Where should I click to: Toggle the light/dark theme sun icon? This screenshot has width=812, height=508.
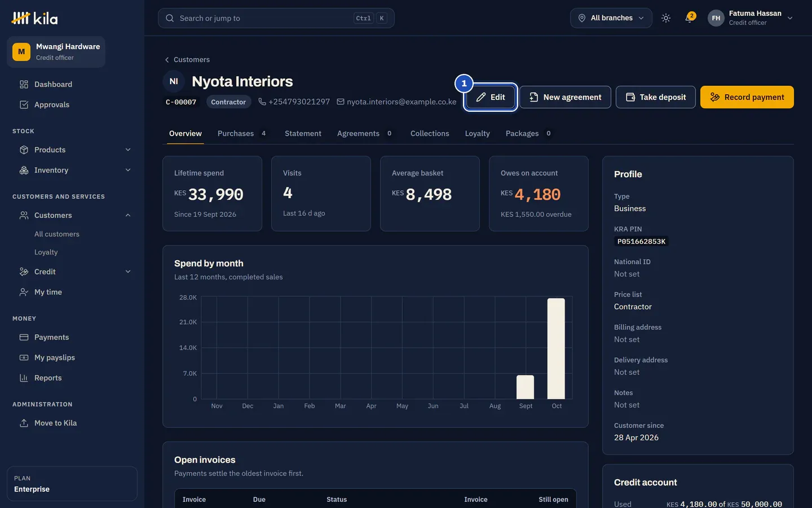click(666, 18)
